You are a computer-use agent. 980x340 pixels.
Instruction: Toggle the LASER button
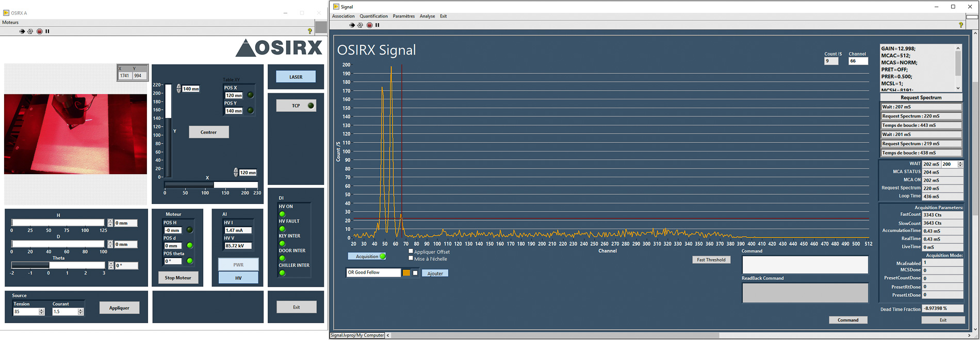(x=296, y=77)
